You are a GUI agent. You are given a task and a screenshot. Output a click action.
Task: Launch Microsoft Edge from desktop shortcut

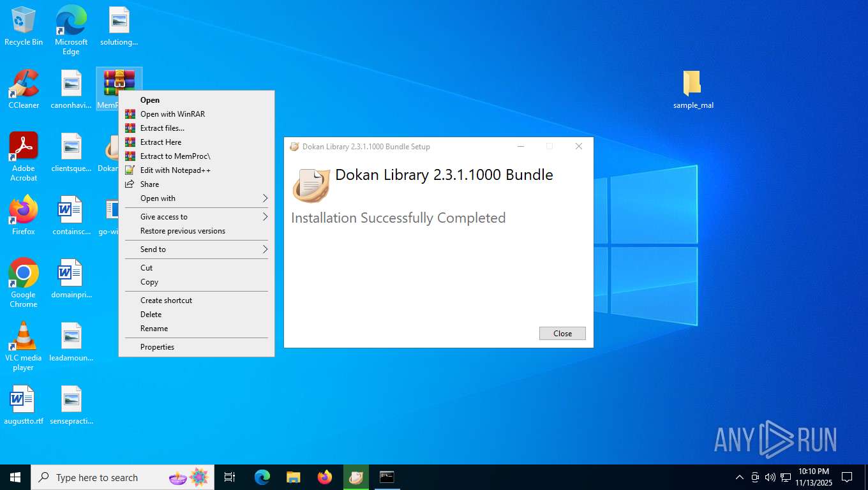71,31
